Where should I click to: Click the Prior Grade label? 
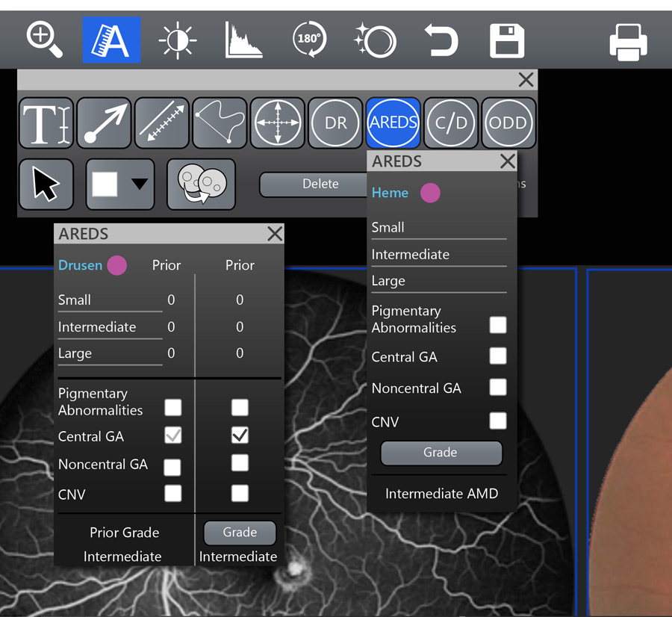coord(124,533)
